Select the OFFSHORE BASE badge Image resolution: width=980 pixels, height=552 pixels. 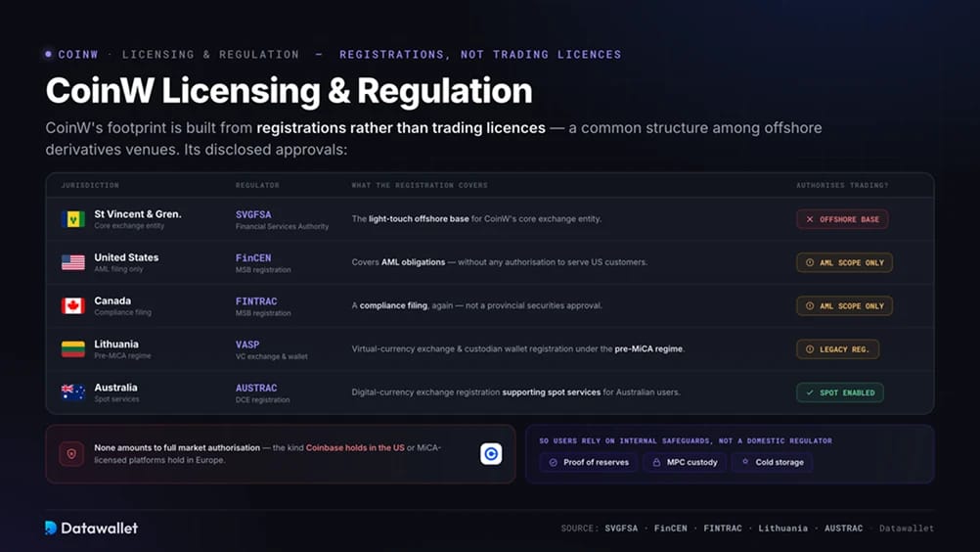pyautogui.click(x=842, y=219)
